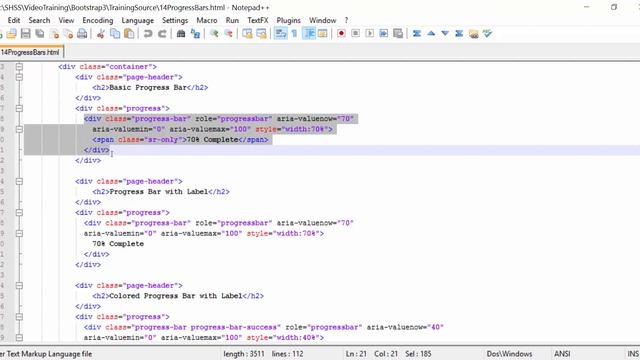Open the Plugins menu
The image size is (640, 360).
289,20
